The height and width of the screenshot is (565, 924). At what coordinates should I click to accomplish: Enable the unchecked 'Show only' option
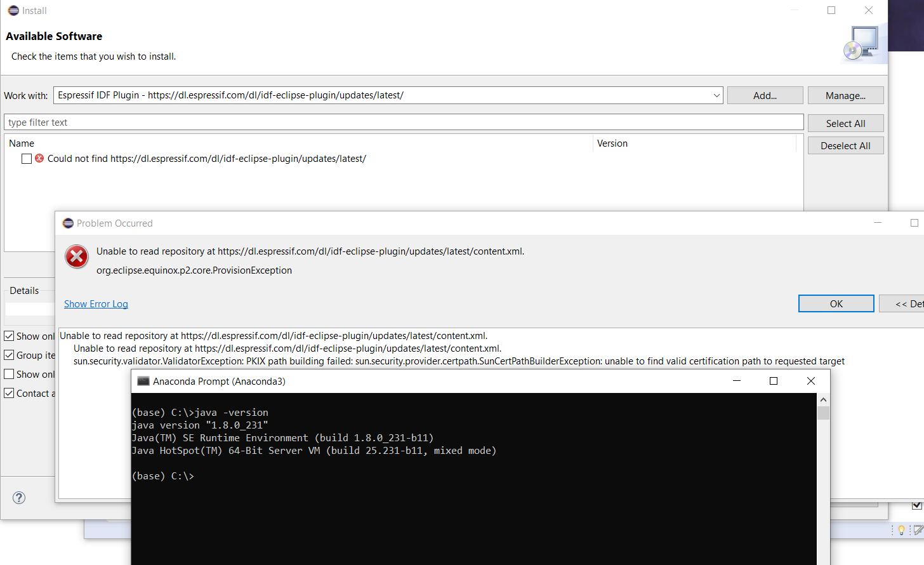pos(9,374)
